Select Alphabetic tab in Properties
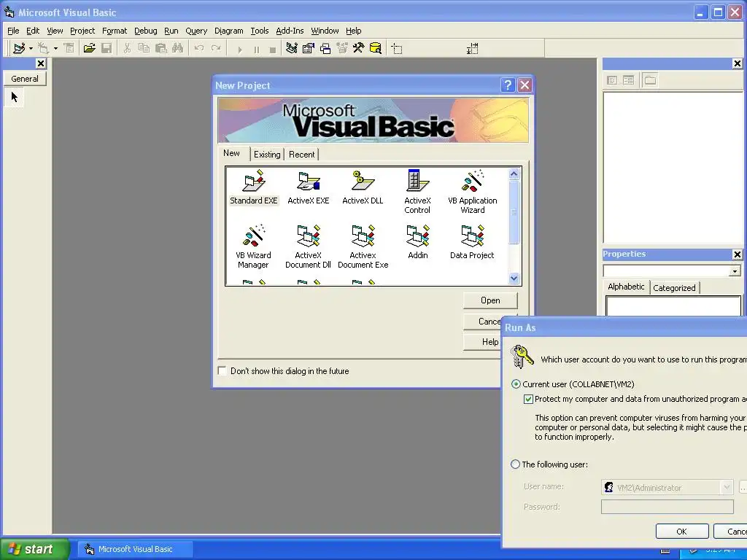Viewport: 747px width, 560px height. pyautogui.click(x=626, y=286)
